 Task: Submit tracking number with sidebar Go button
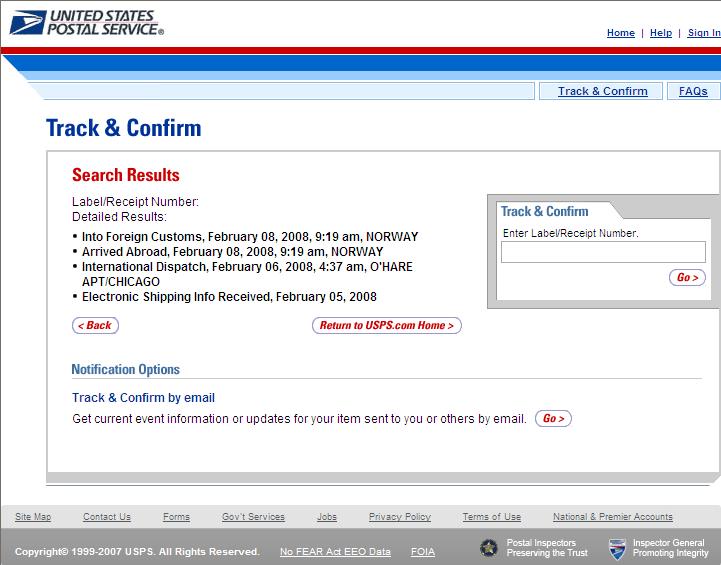click(x=687, y=277)
